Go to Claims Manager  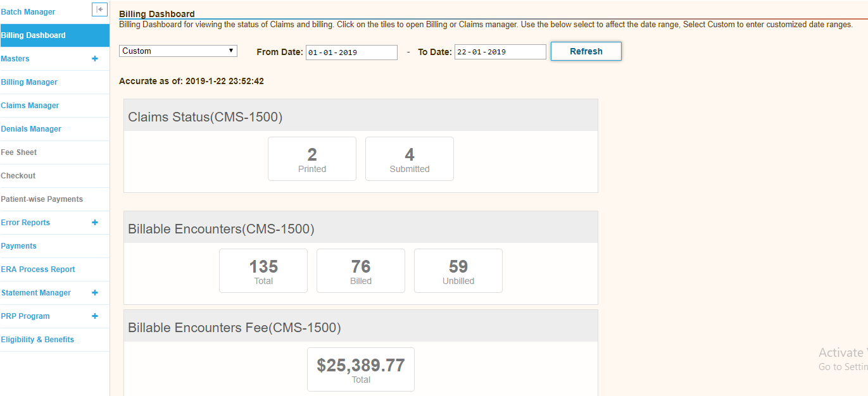point(30,106)
